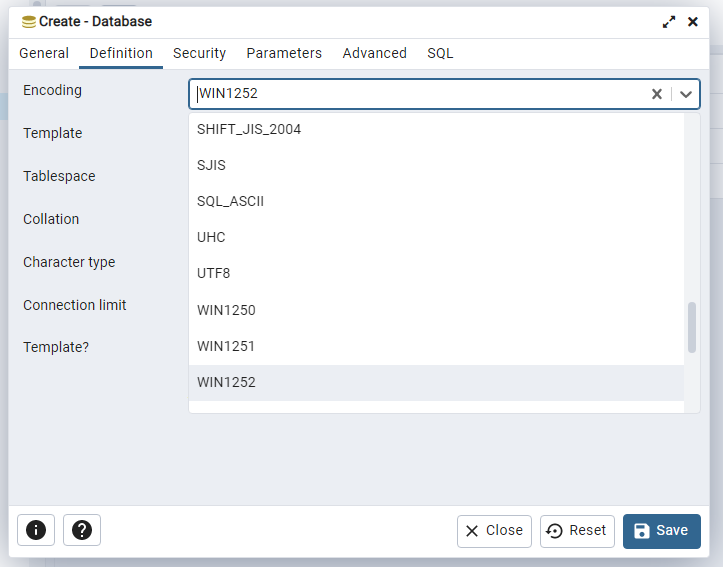
Task: Open help with question mark icon
Action: pyautogui.click(x=82, y=530)
